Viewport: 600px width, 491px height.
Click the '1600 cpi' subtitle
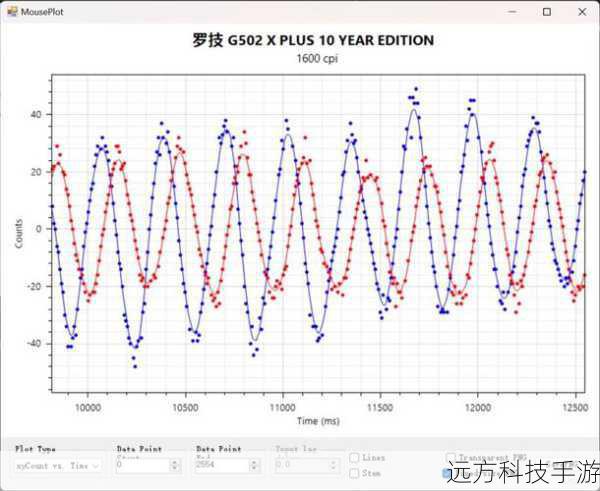[317, 59]
